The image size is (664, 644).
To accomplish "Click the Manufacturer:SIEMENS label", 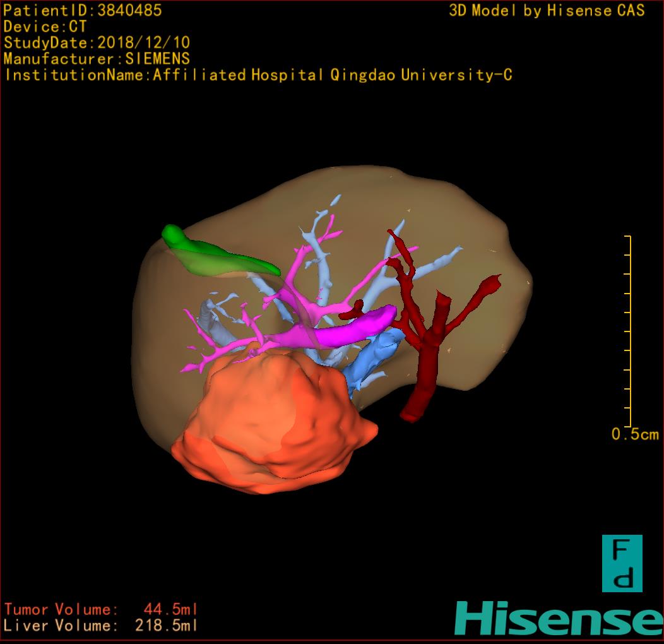I will [x=97, y=59].
